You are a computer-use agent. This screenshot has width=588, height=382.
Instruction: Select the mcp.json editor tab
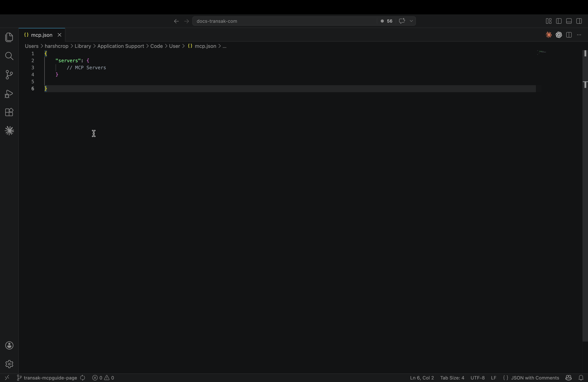coord(41,35)
